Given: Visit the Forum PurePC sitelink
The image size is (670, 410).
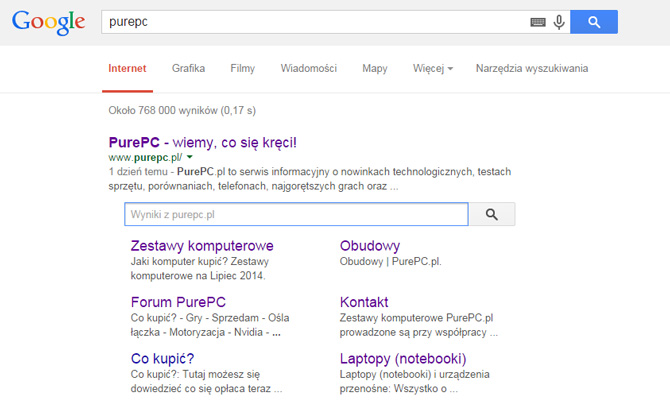Looking at the screenshot, I should tap(178, 302).
